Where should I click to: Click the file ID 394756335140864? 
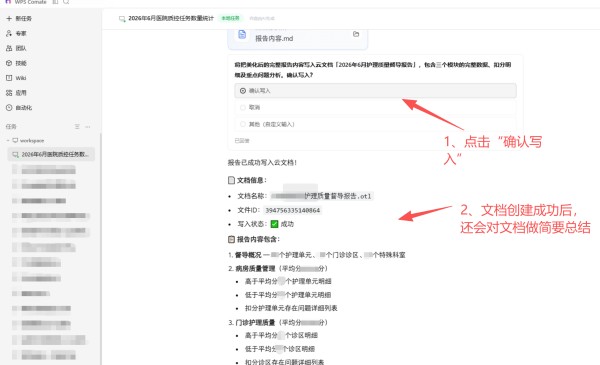[293, 210]
